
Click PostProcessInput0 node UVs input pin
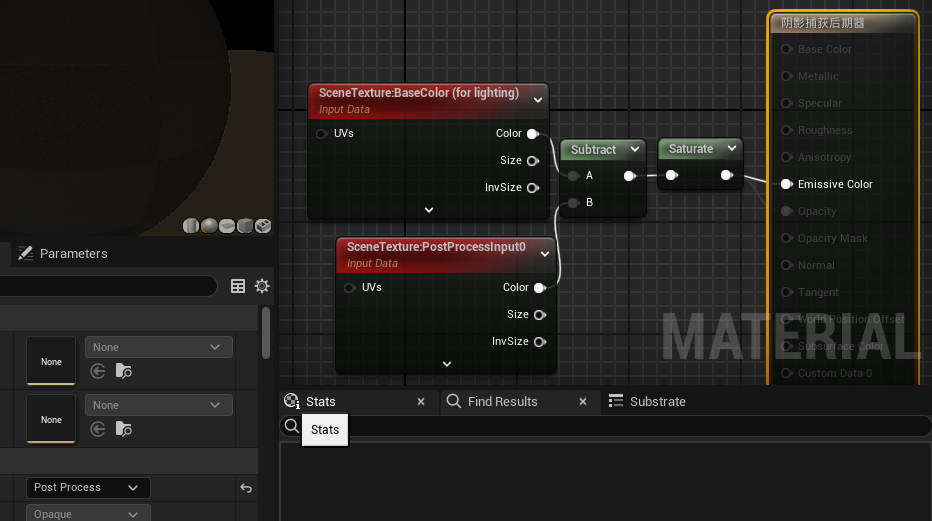(x=350, y=288)
